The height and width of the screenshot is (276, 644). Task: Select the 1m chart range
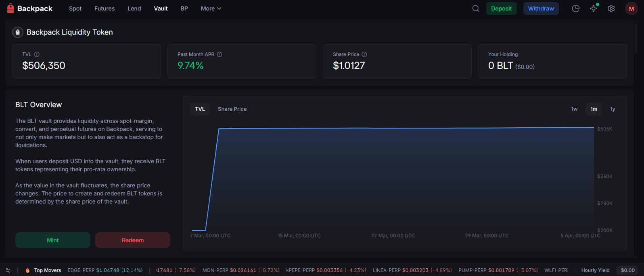tap(594, 109)
